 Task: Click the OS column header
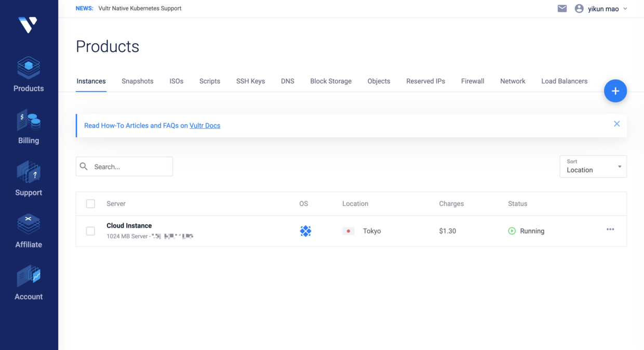tap(304, 203)
